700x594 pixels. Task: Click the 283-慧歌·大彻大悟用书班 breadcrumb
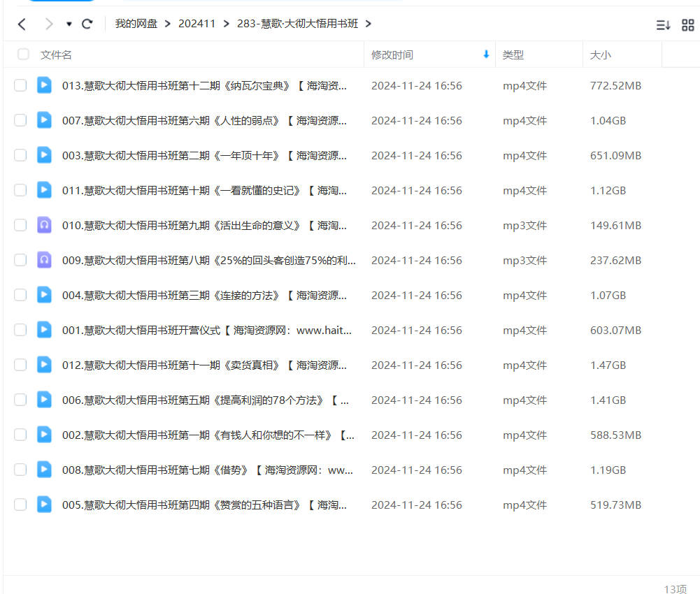[x=297, y=24]
